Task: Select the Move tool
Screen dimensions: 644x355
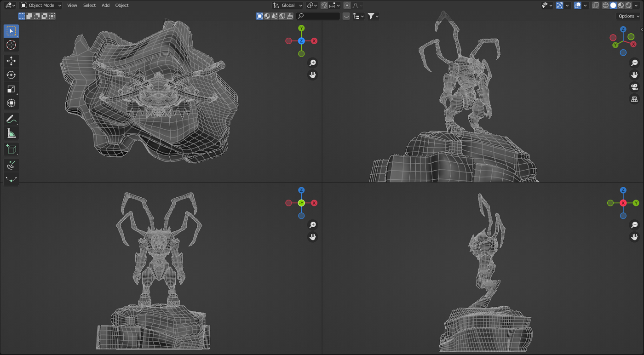Action: (x=11, y=61)
